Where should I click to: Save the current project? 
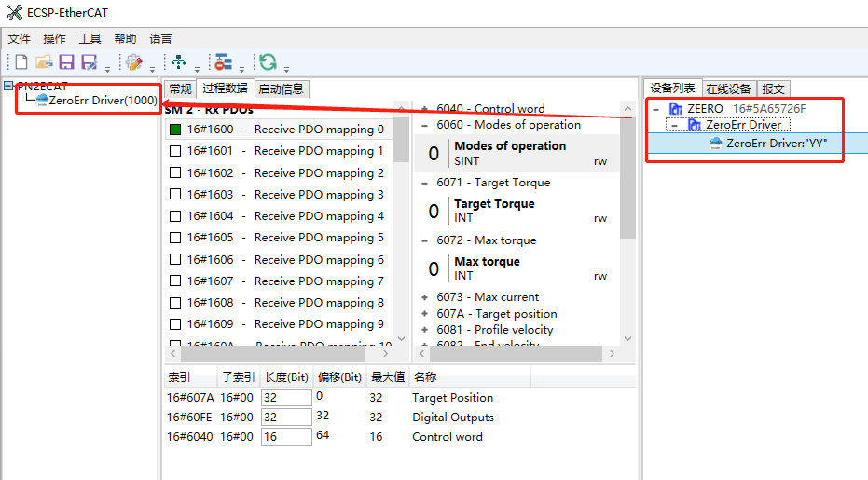pos(66,62)
